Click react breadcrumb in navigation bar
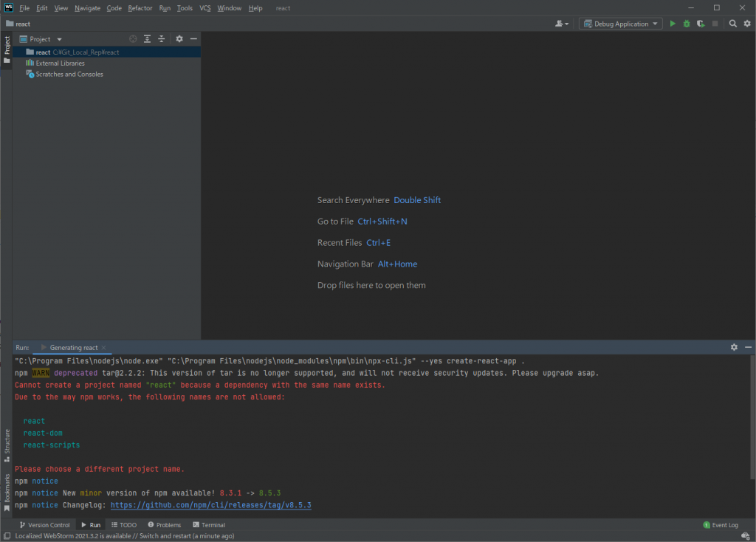 [x=18, y=24]
